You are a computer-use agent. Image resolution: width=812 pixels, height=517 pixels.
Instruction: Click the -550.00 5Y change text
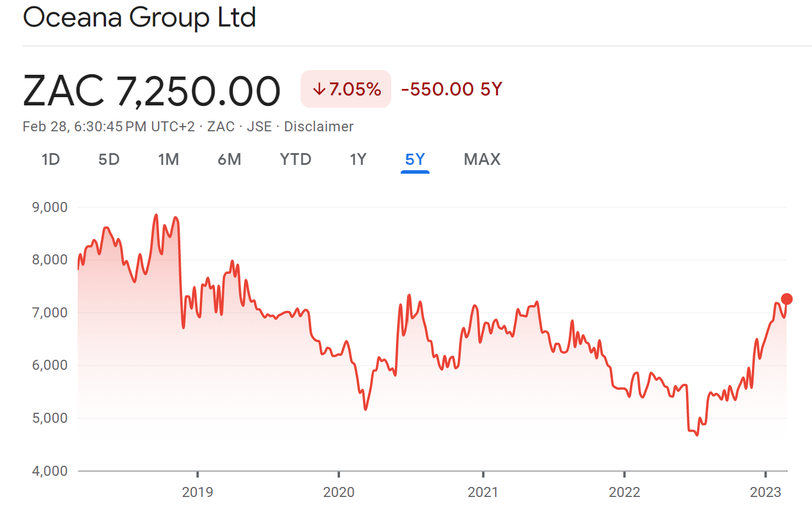451,90
